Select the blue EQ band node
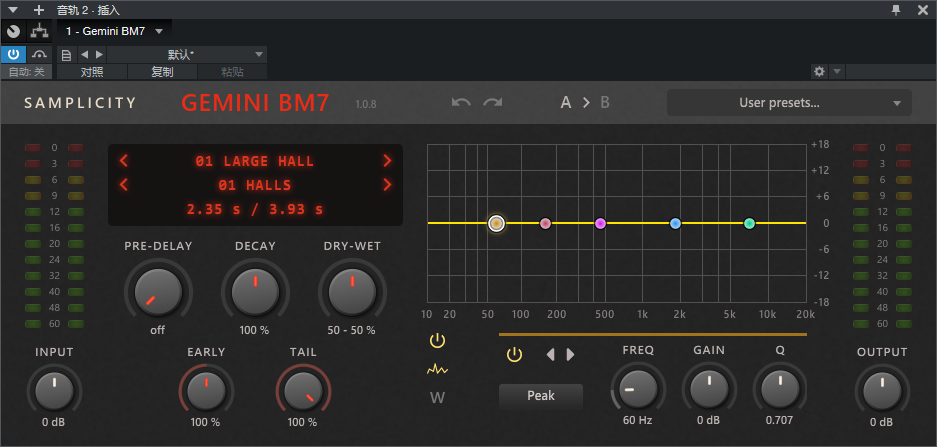This screenshot has height=447, width=937. (675, 224)
